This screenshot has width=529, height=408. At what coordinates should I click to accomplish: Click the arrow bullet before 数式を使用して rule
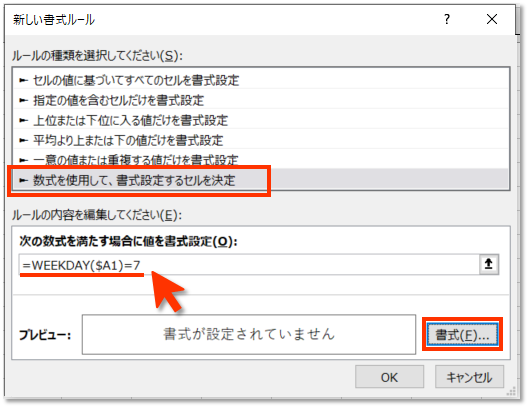[x=23, y=181]
